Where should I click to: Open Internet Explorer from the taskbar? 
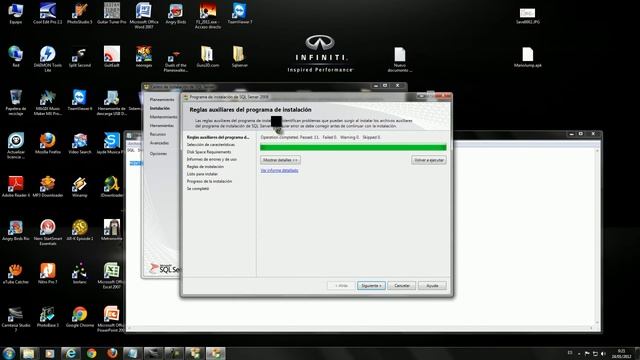(x=71, y=353)
